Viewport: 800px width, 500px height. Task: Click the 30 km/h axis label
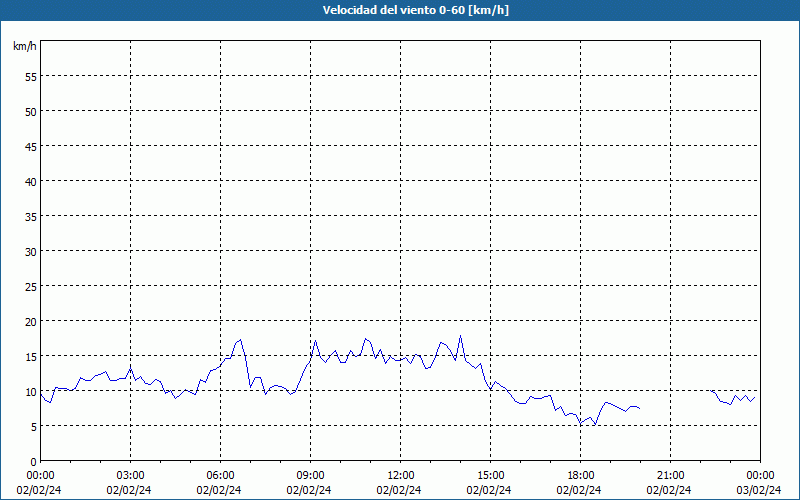pos(31,252)
